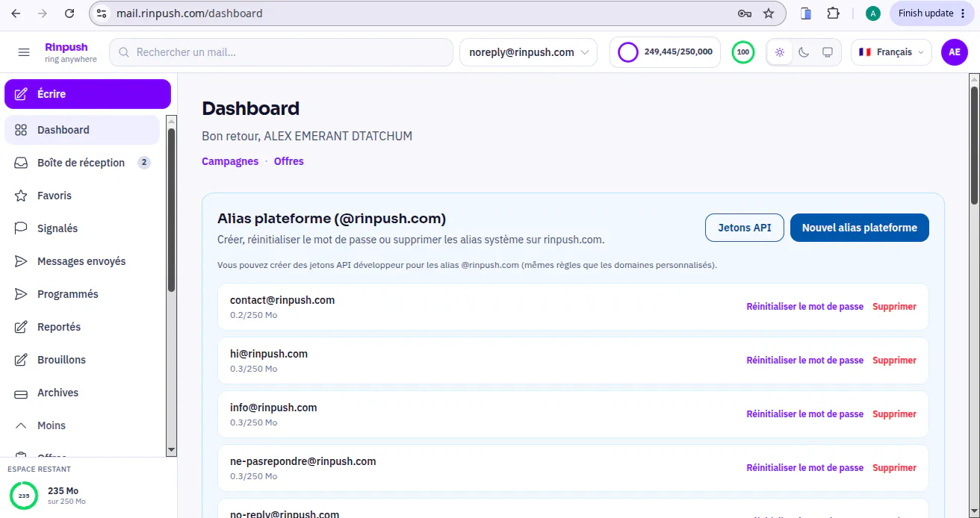This screenshot has height=518, width=980.
Task: Delete the contact@rinpush.com alias
Action: pyautogui.click(x=894, y=307)
